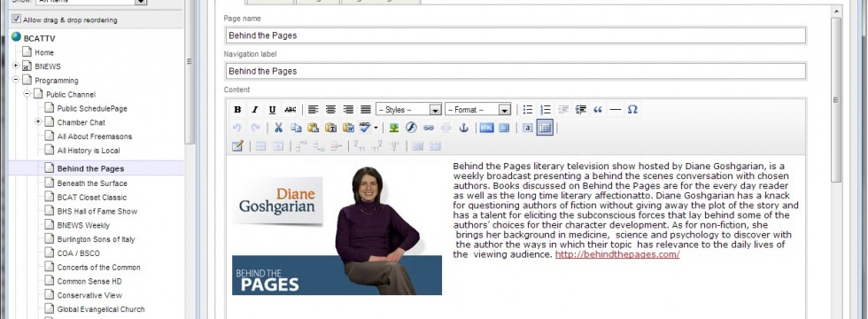Open Global Evangelical Church page

click(x=101, y=309)
